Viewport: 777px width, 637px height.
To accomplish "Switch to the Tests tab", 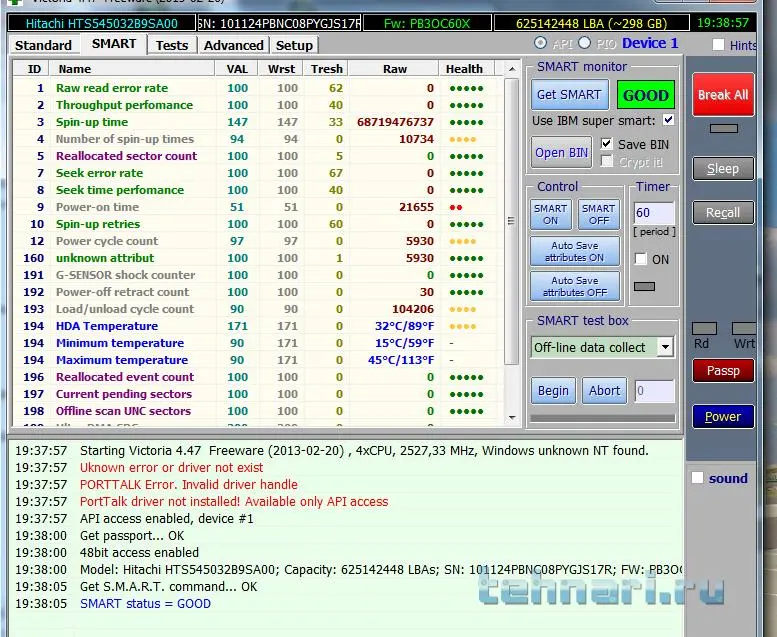I will coord(172,45).
